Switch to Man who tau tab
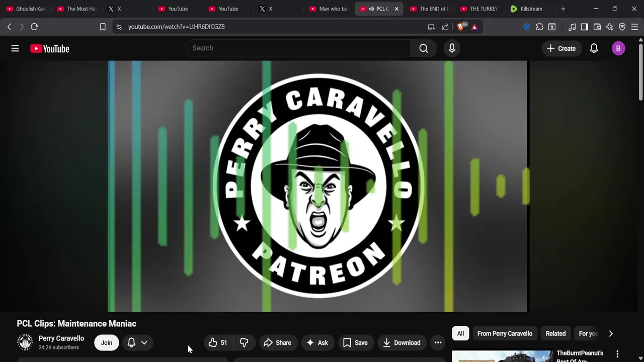Image resolution: width=644 pixels, height=362 pixels. point(329,9)
